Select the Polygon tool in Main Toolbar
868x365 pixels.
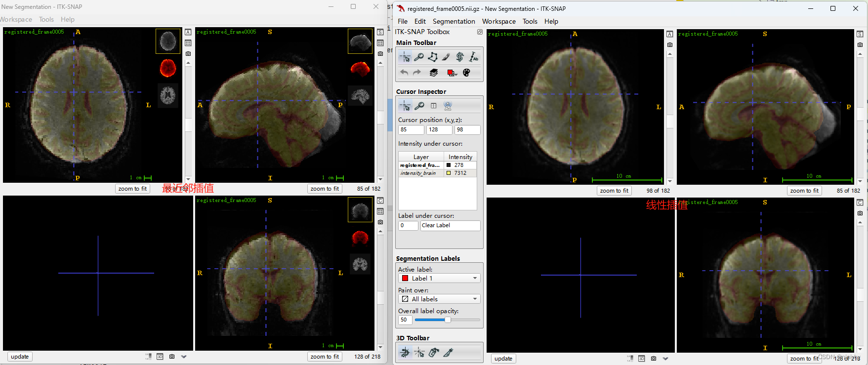pyautogui.click(x=432, y=57)
